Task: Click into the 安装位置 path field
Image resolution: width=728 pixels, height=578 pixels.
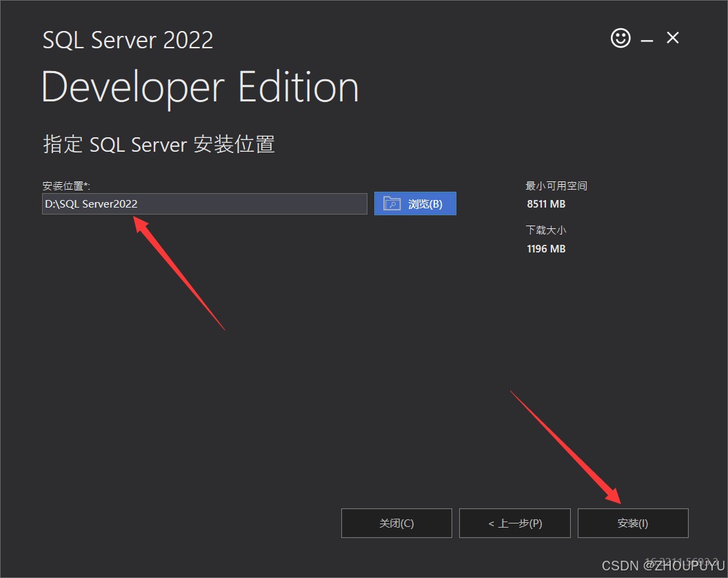Action: click(204, 203)
